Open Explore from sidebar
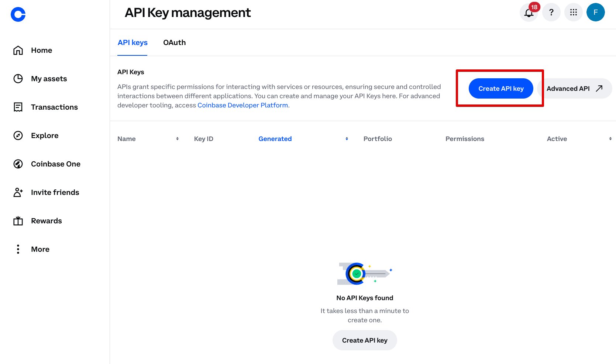The height and width of the screenshot is (364, 616). (45, 135)
